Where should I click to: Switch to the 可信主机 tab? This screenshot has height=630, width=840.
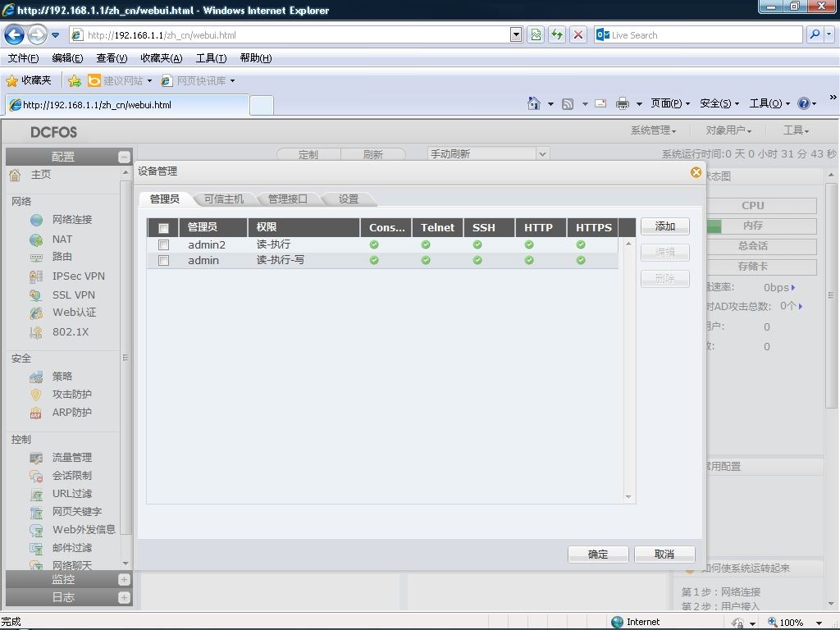224,199
